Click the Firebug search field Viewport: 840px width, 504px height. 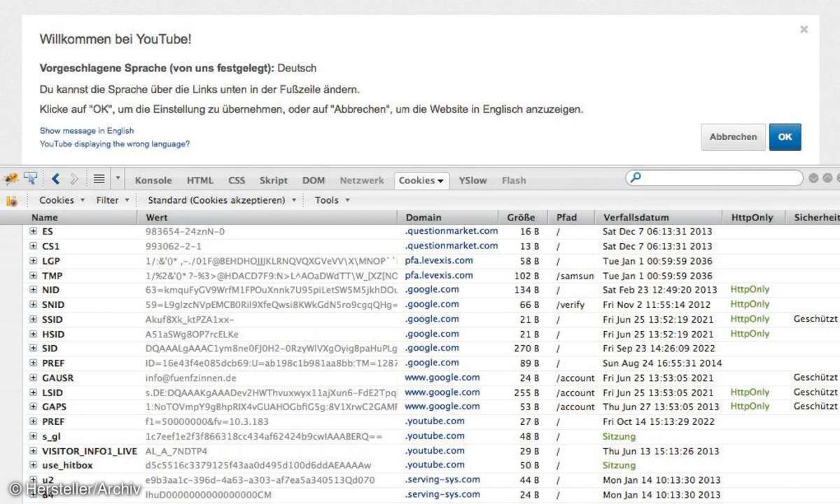click(714, 178)
